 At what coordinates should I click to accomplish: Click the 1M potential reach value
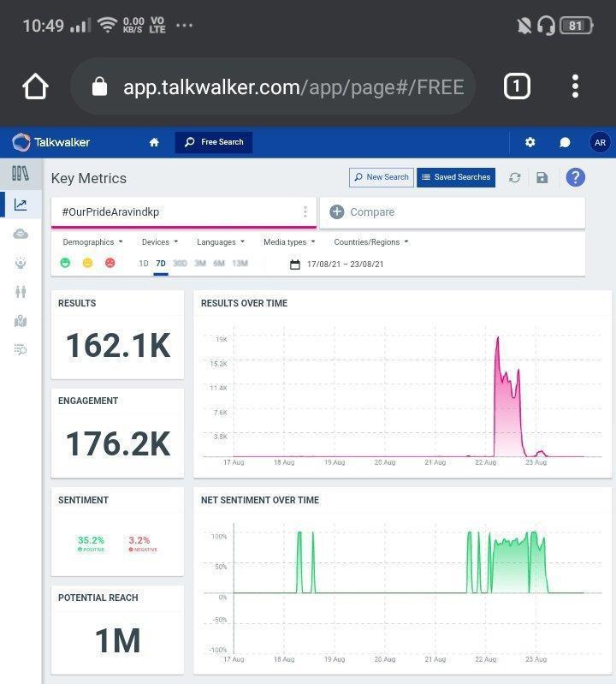pos(118,641)
